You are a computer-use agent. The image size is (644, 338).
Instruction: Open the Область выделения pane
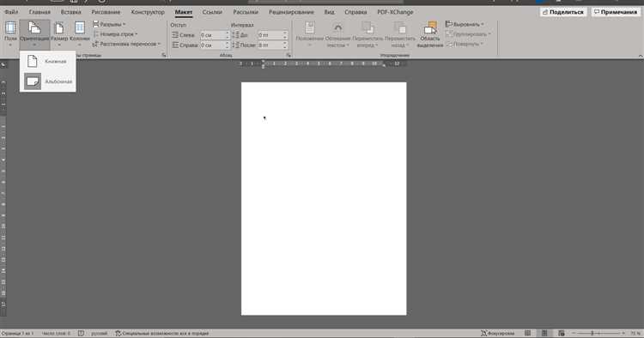429,34
